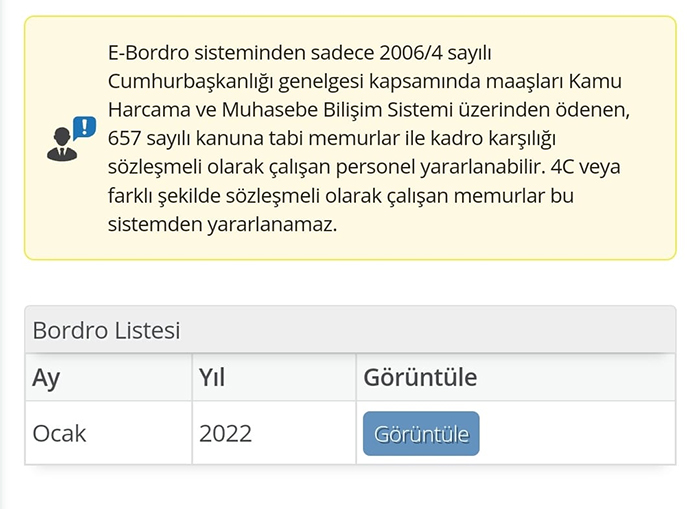Click the E-Bordro information notice text
700x509 pixels.
coord(369,138)
